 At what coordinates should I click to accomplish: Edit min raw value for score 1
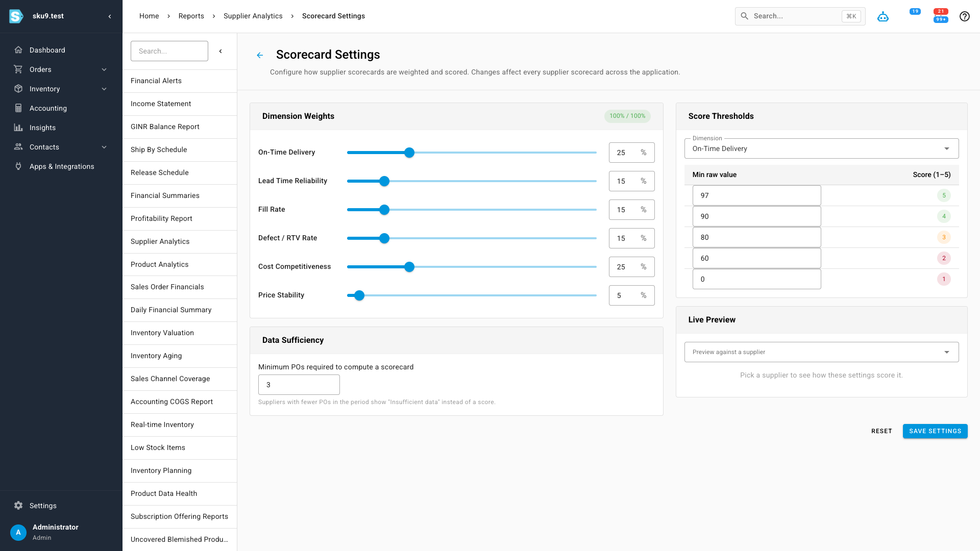click(x=756, y=279)
